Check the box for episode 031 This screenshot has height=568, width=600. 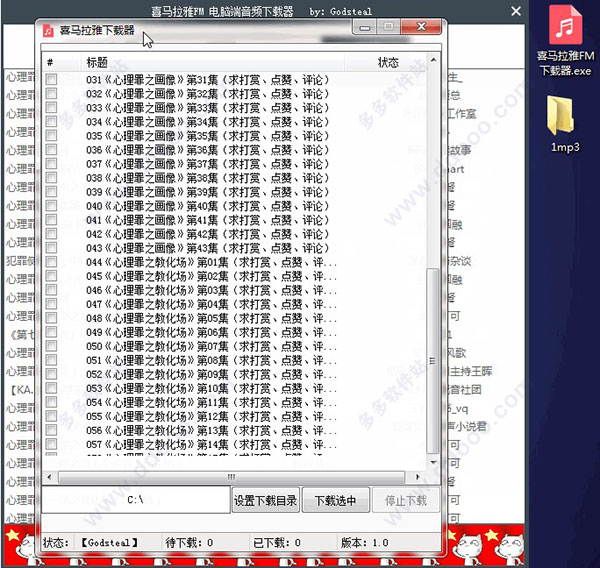(51, 79)
